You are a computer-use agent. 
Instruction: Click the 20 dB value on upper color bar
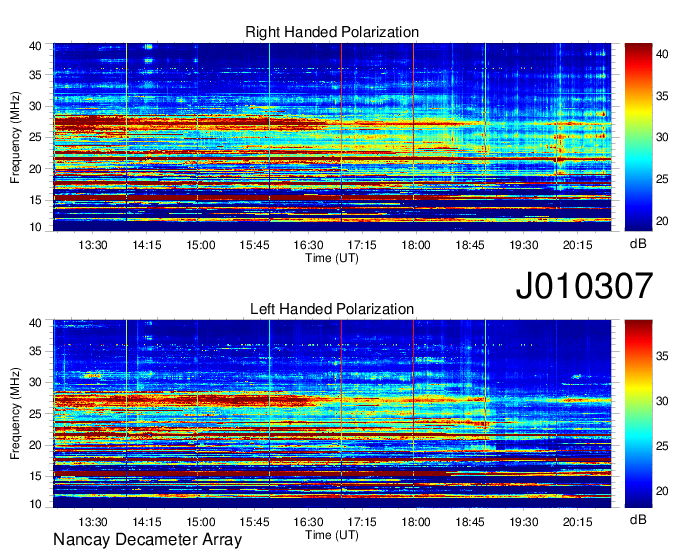[x=662, y=221]
